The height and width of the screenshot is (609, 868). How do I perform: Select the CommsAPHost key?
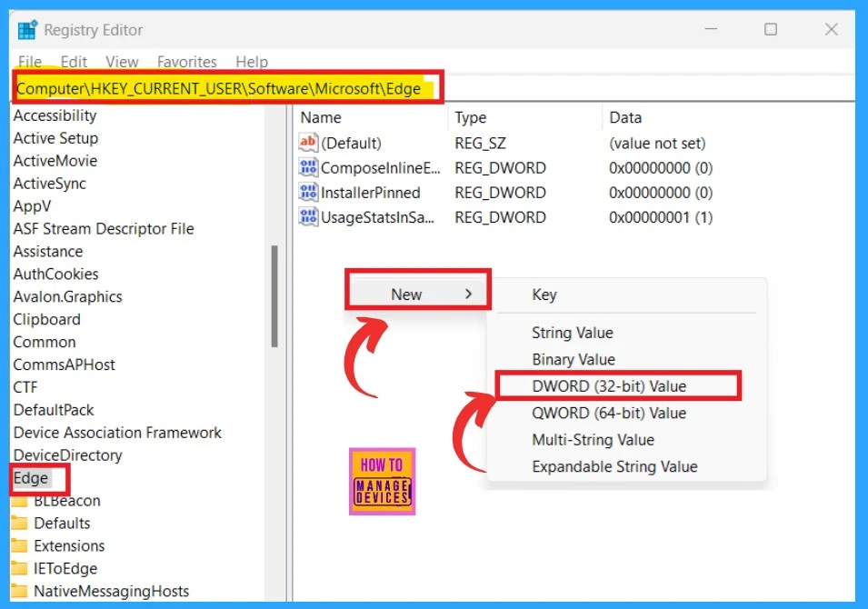65,364
